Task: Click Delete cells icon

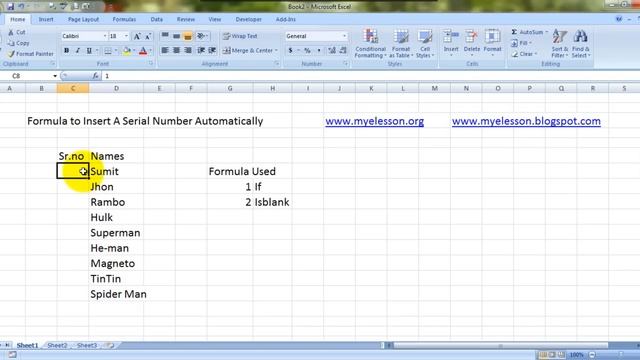Action: tap(471, 37)
